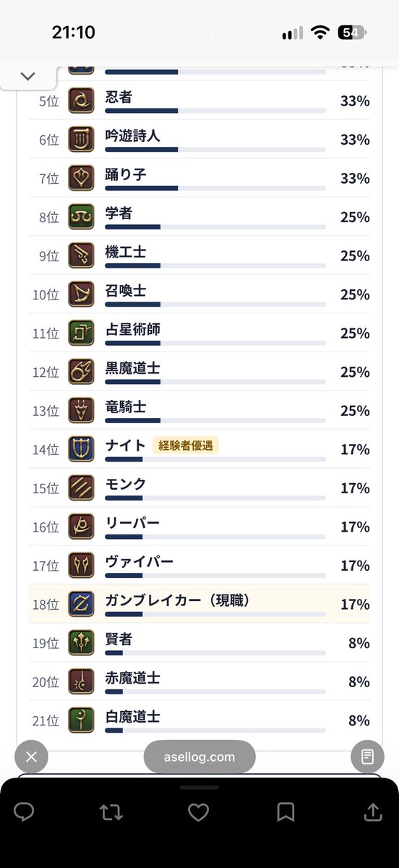This screenshot has width=399, height=868.
Task: Tap the Gunbreaker (ガンブレイカー) job icon
Action: tap(81, 604)
